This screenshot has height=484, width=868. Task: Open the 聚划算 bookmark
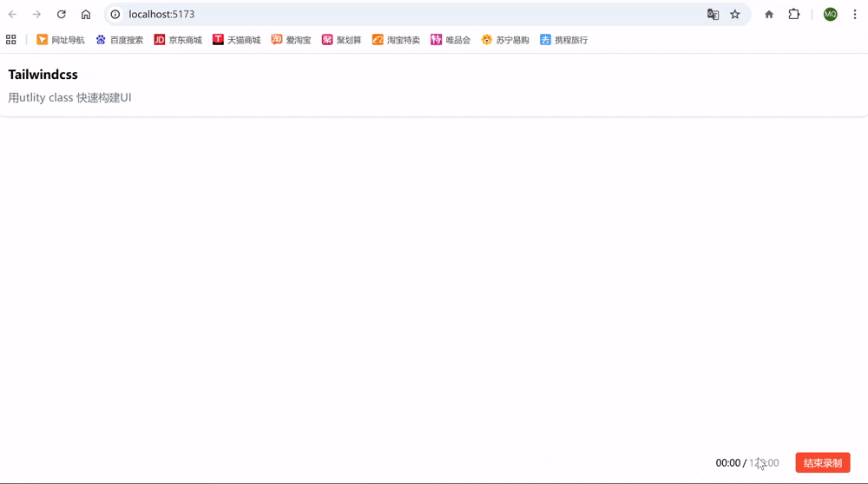coord(341,40)
